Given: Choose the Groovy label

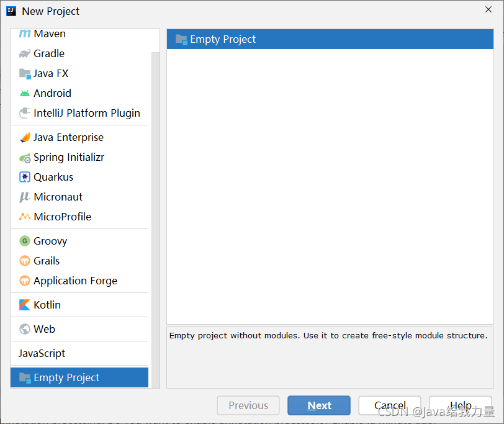Looking at the screenshot, I should (50, 241).
